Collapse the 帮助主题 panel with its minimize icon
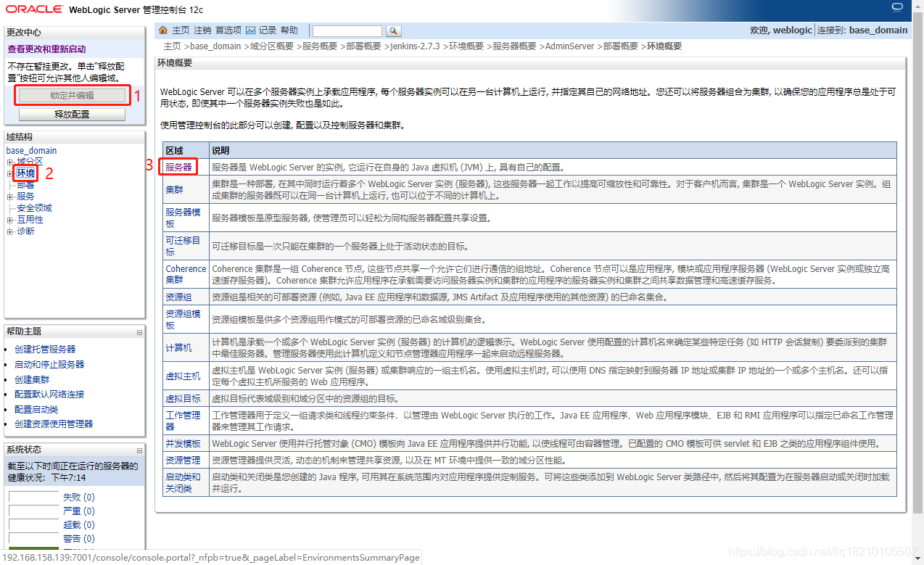924x565 pixels. (139, 332)
